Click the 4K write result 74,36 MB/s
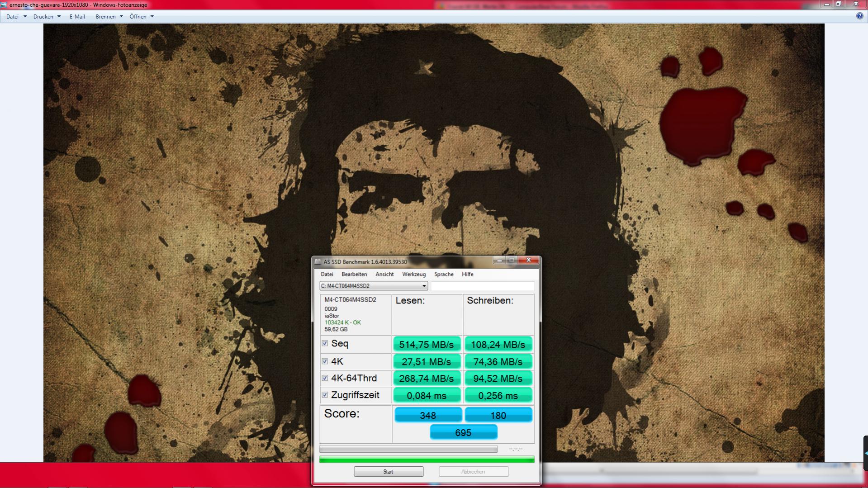The height and width of the screenshot is (488, 868). tap(498, 362)
